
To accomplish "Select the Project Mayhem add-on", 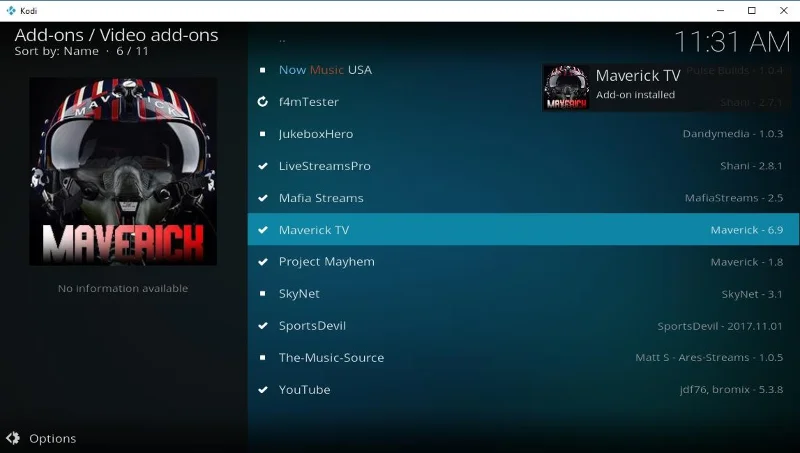I will click(523, 262).
